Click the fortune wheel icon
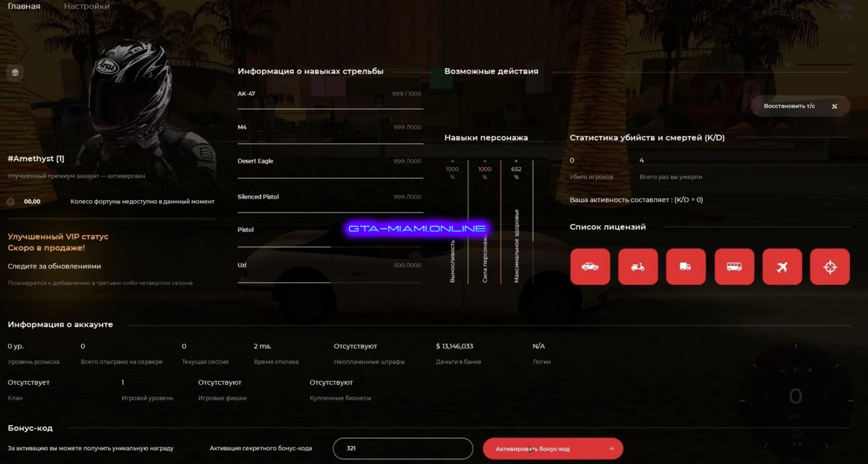This screenshot has height=464, width=868. point(10,201)
